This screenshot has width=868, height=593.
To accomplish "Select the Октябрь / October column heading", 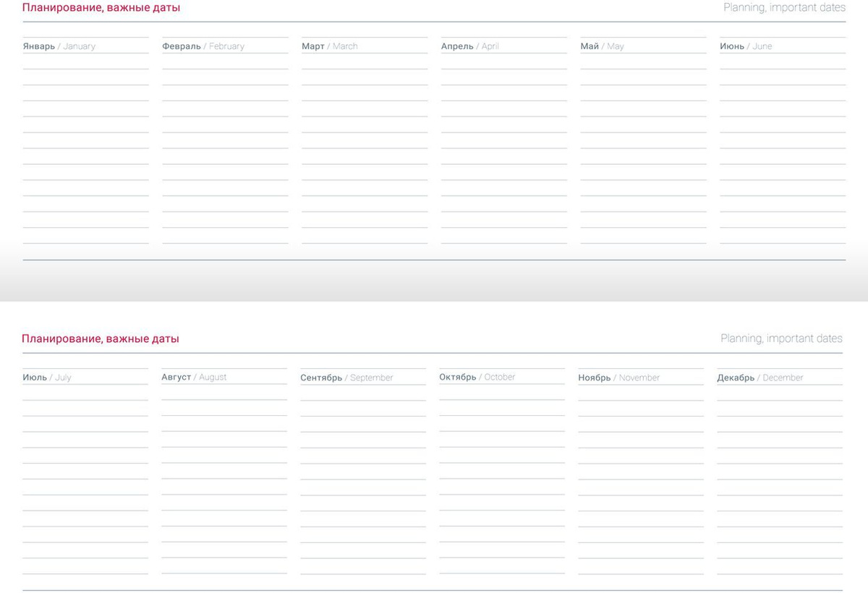I will [477, 377].
